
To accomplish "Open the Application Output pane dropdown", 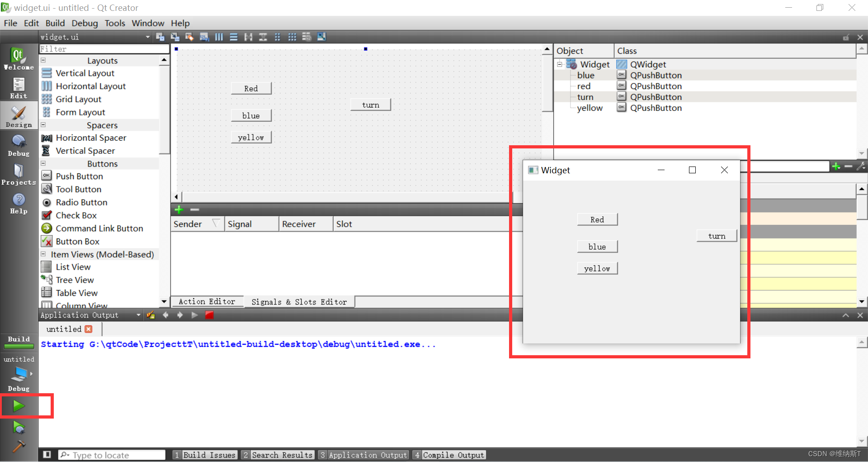I will (138, 315).
